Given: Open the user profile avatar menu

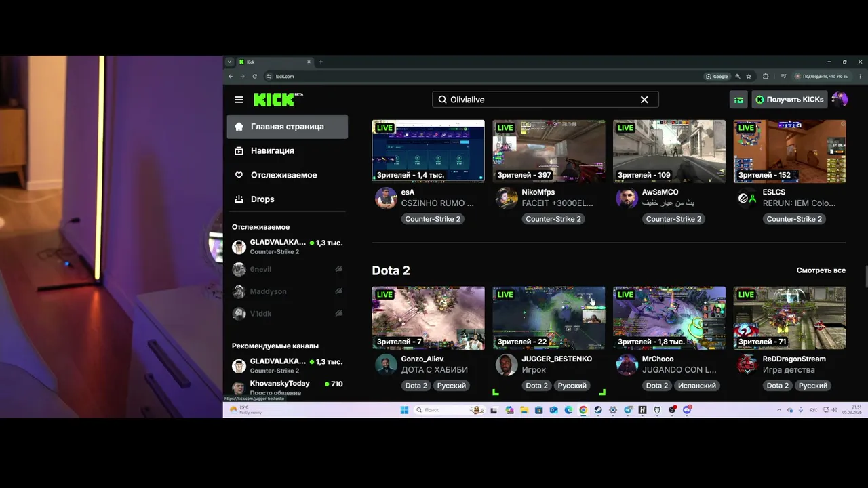Looking at the screenshot, I should 840,100.
